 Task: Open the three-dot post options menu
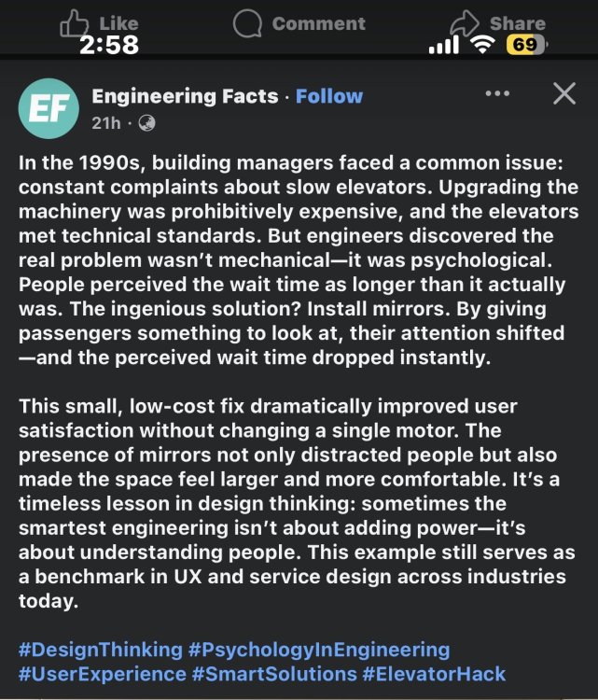pos(497,94)
